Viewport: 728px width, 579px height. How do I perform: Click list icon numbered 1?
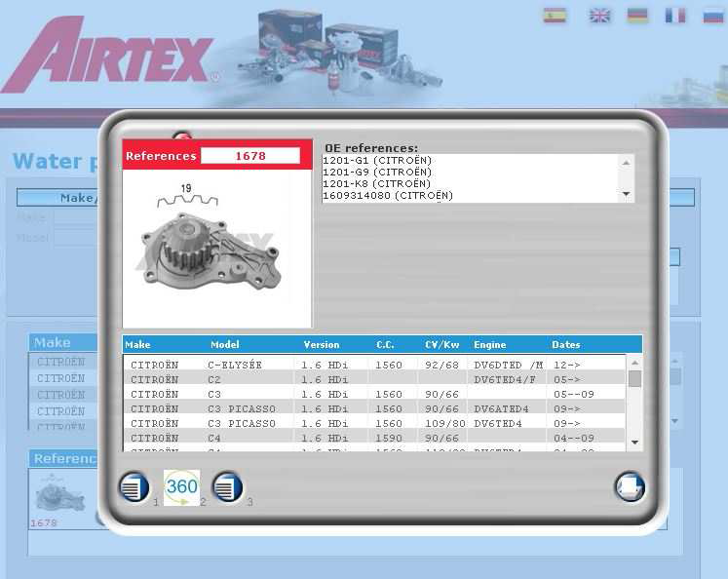pyautogui.click(x=134, y=486)
